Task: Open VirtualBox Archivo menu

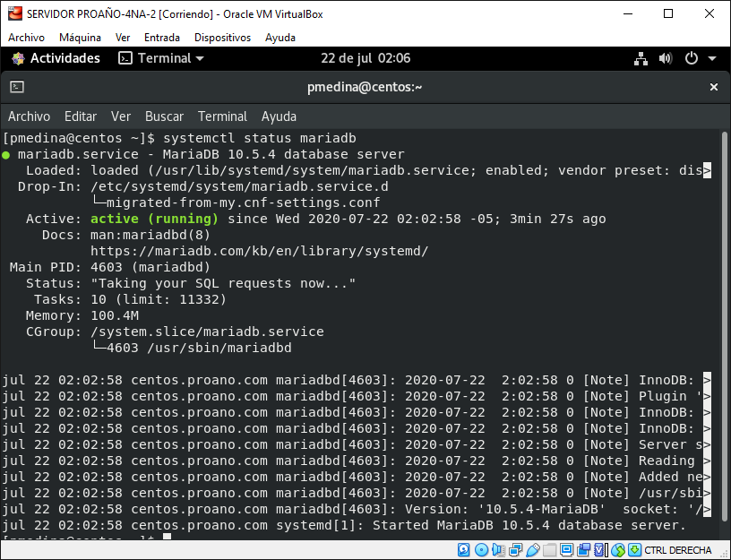Action: click(27, 38)
